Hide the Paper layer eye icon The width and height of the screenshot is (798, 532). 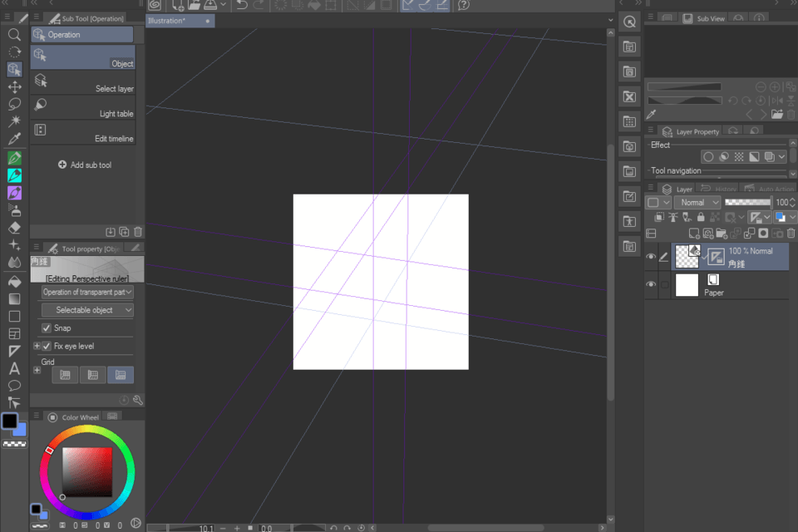point(650,284)
